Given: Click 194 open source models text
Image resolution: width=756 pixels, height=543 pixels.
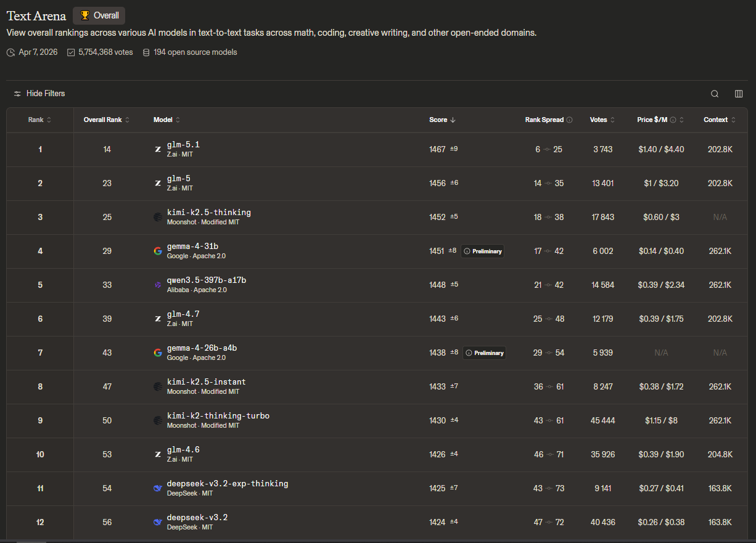Looking at the screenshot, I should [195, 52].
